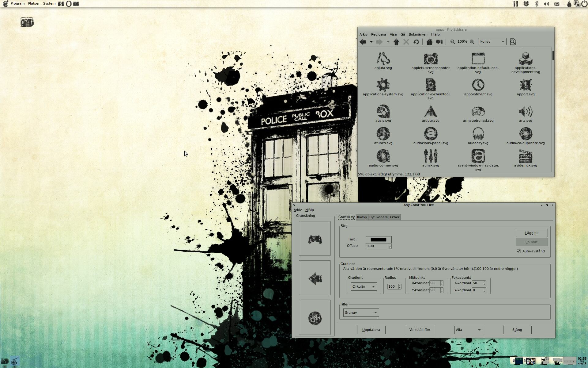
Task: Open the Cirkulär gradient type dropdown
Action: (364, 286)
